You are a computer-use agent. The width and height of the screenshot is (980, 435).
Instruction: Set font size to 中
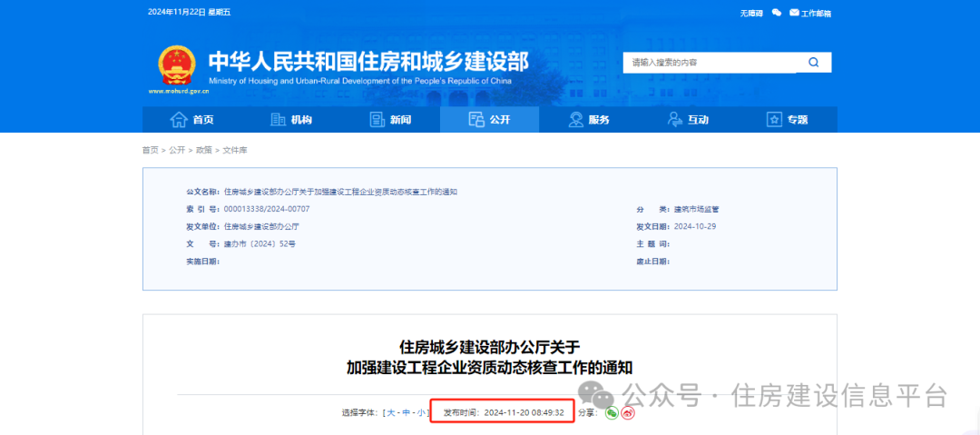tap(405, 413)
